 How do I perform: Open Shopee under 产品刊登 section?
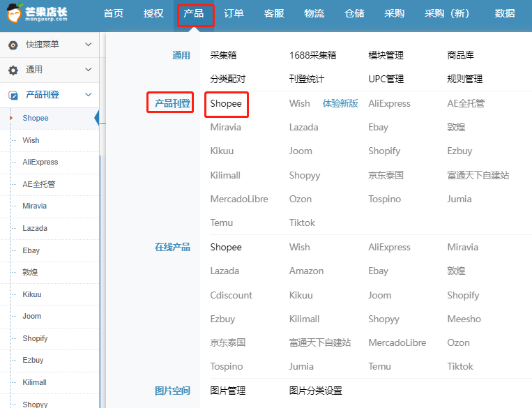click(226, 103)
